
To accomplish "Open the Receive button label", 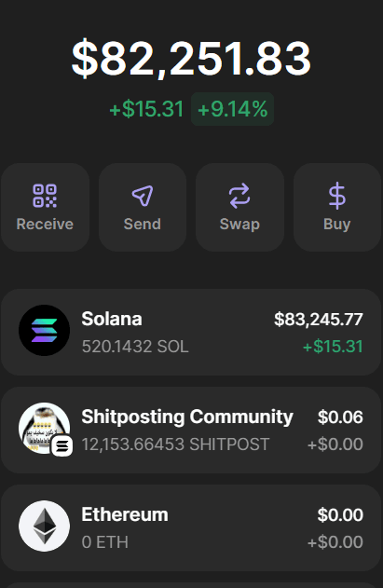I will 45,225.
